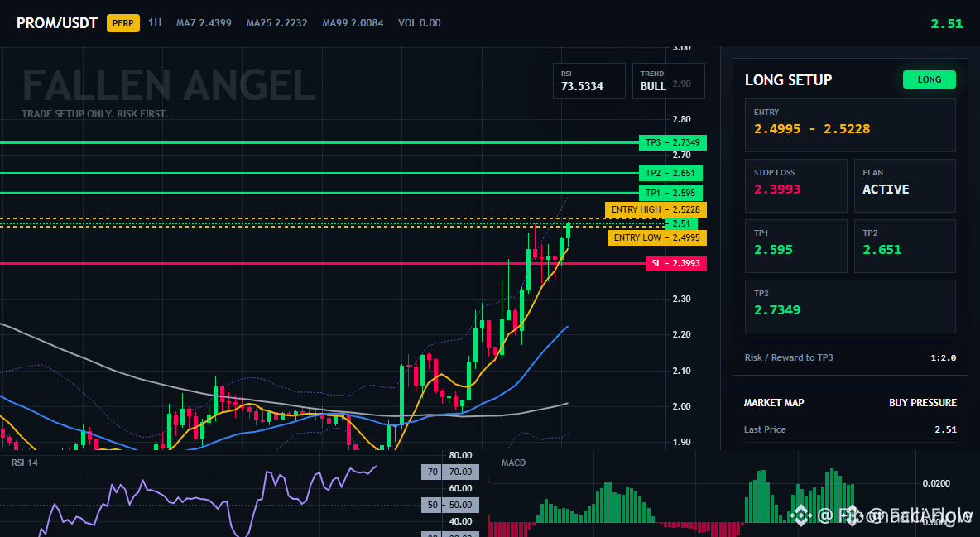Select the ENTRY HIGH 2.5228 chart tag

pos(656,209)
